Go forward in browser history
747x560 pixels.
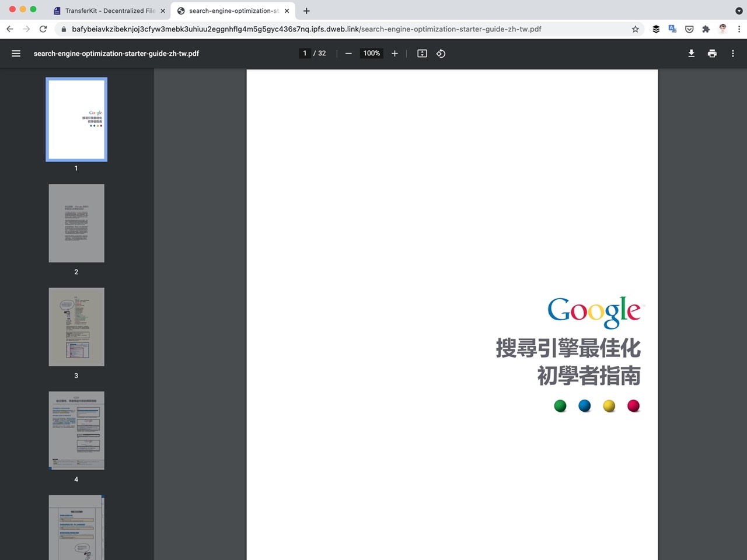[x=26, y=29]
